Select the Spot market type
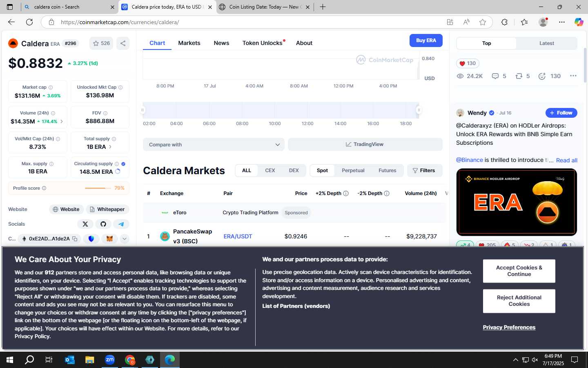Viewport: 588px width, 368px height. [x=322, y=171]
